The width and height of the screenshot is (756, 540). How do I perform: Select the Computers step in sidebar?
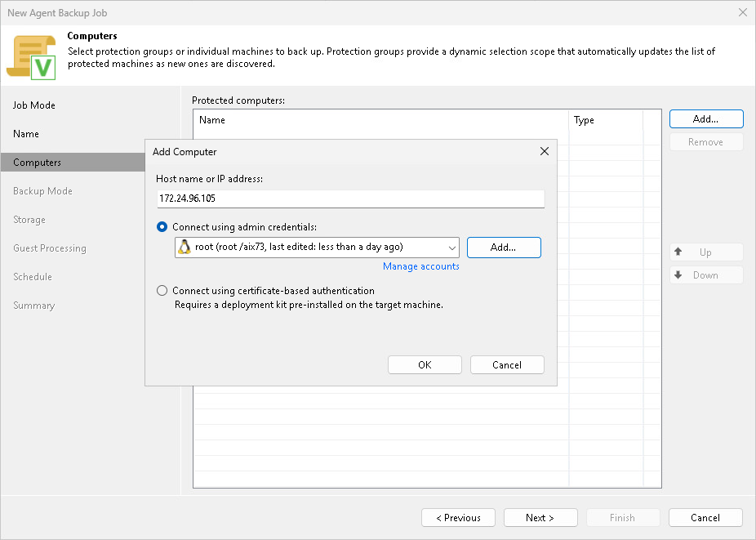[x=73, y=162]
